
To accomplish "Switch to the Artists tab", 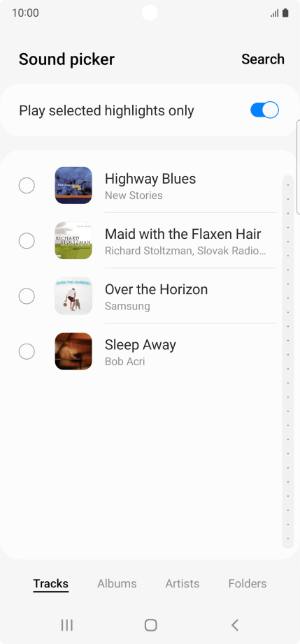I will click(183, 584).
